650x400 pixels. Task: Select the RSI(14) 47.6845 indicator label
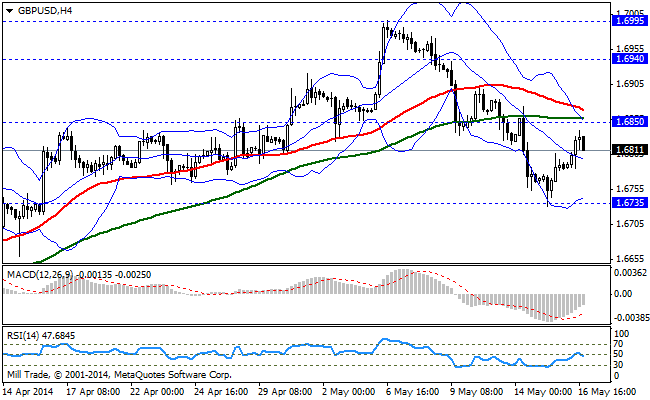coord(41,335)
